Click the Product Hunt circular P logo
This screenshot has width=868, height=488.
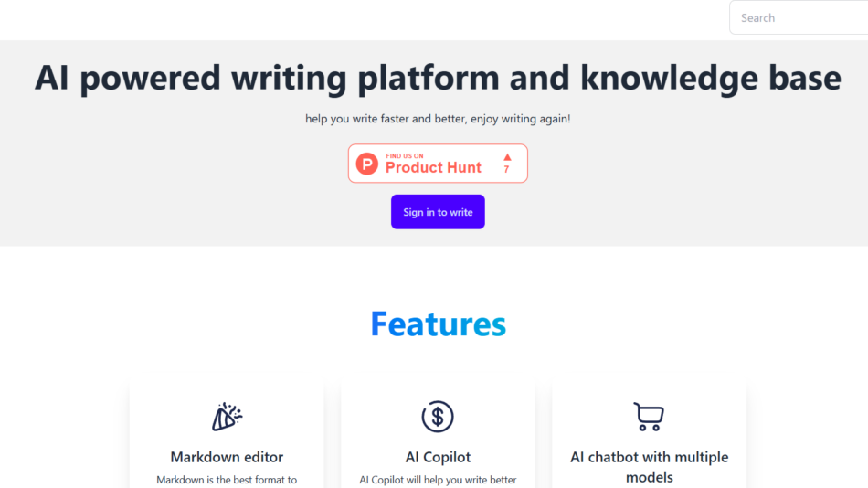[366, 164]
